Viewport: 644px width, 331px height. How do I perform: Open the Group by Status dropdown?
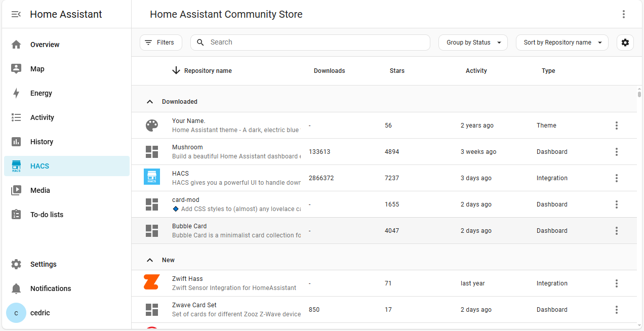click(x=473, y=43)
